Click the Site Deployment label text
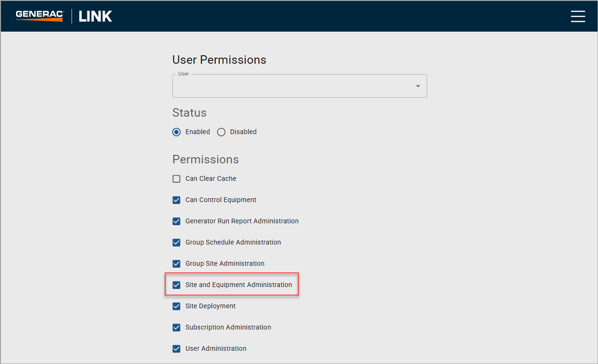The height and width of the screenshot is (364, 598). pos(210,306)
